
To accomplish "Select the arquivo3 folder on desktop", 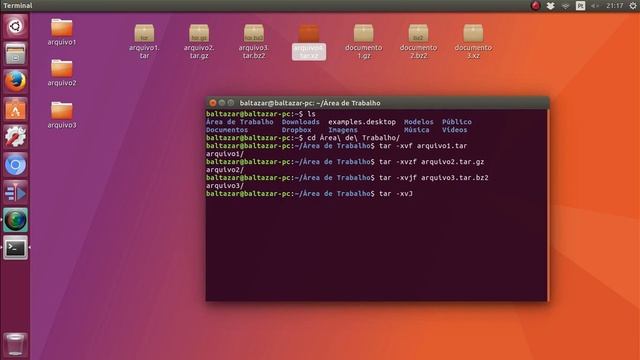I will (62, 115).
